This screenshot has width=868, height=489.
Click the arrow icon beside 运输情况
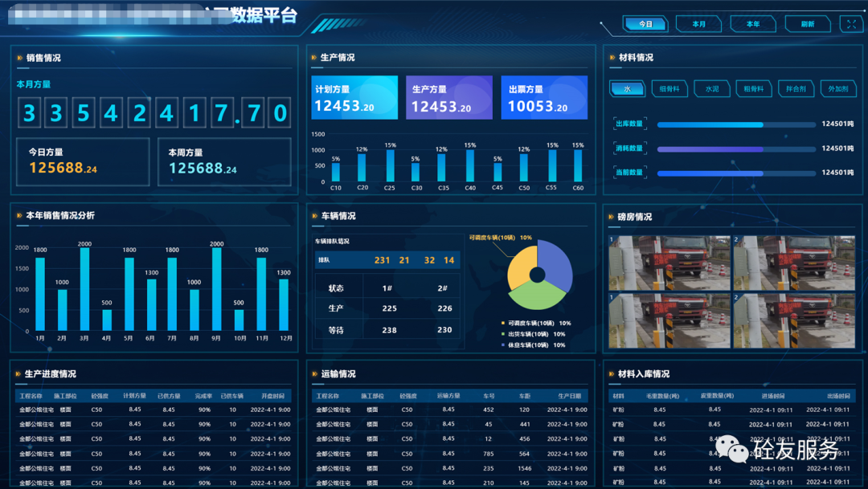coord(313,374)
